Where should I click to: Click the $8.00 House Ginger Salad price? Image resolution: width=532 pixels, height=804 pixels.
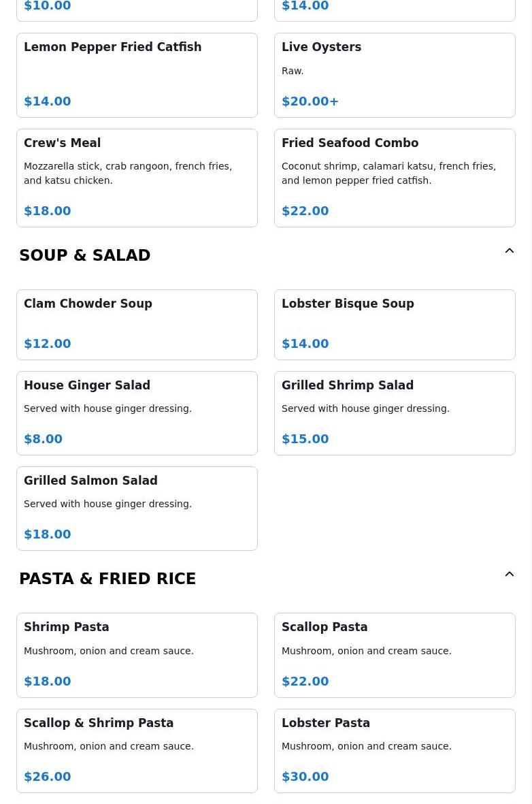[x=43, y=439]
